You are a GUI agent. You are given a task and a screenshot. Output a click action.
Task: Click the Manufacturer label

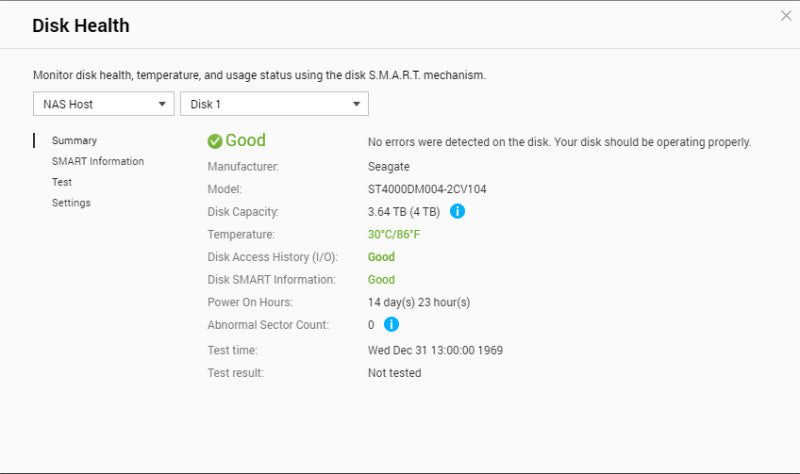(243, 167)
